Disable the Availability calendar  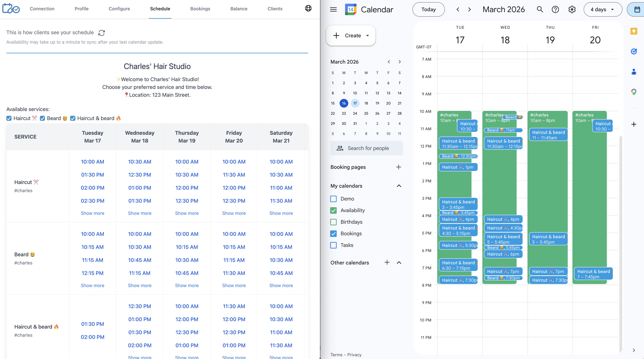coord(333,210)
